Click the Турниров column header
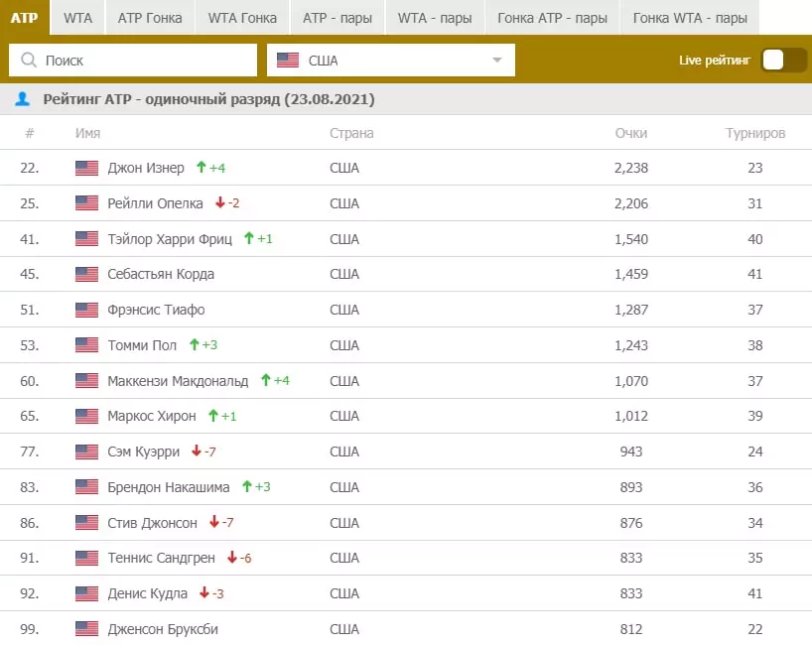 (755, 133)
